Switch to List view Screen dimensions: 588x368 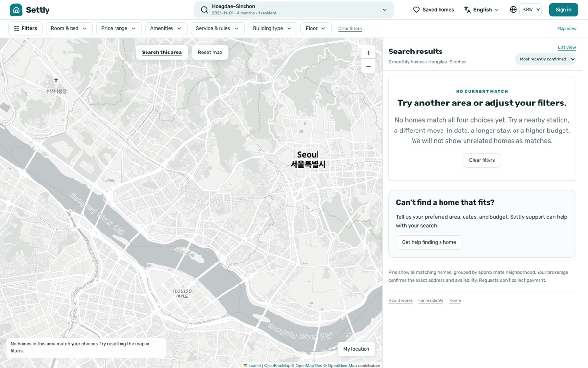click(x=567, y=48)
